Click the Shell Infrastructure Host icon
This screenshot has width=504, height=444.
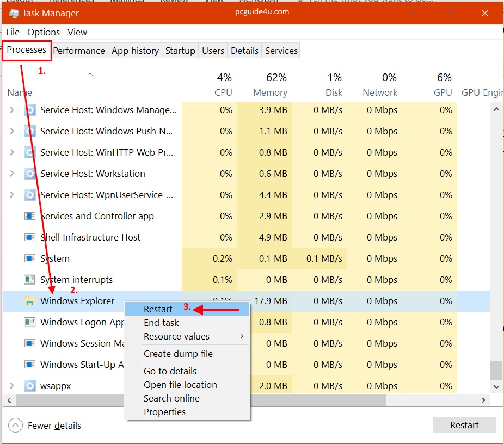(29, 237)
